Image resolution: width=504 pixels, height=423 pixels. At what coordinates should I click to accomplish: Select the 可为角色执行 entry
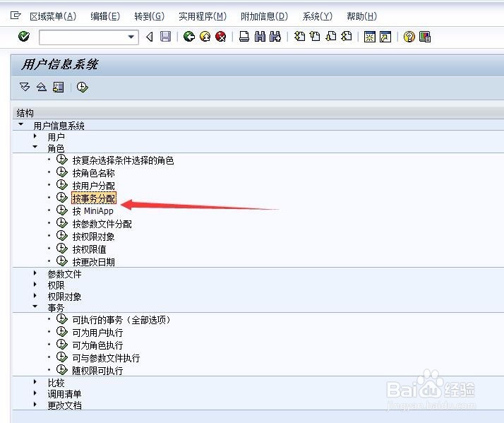click(97, 345)
